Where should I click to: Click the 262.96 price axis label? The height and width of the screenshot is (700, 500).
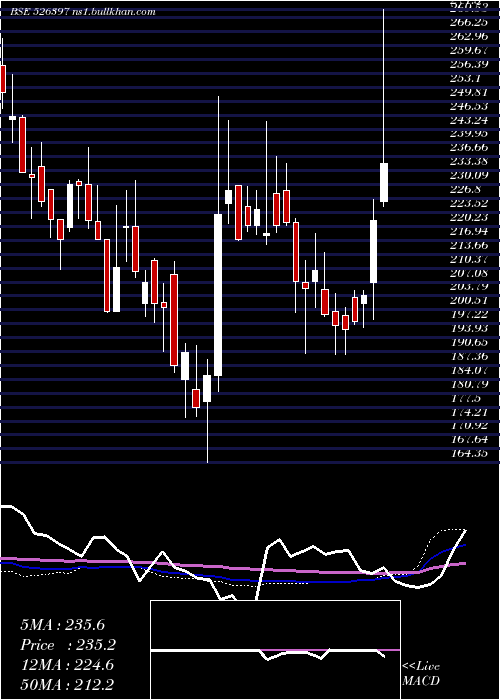[x=468, y=36]
